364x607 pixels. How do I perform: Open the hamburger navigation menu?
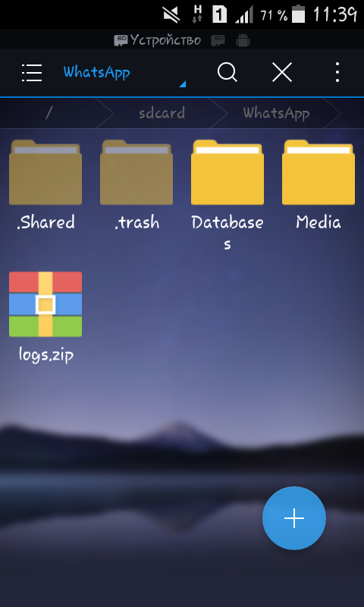32,72
